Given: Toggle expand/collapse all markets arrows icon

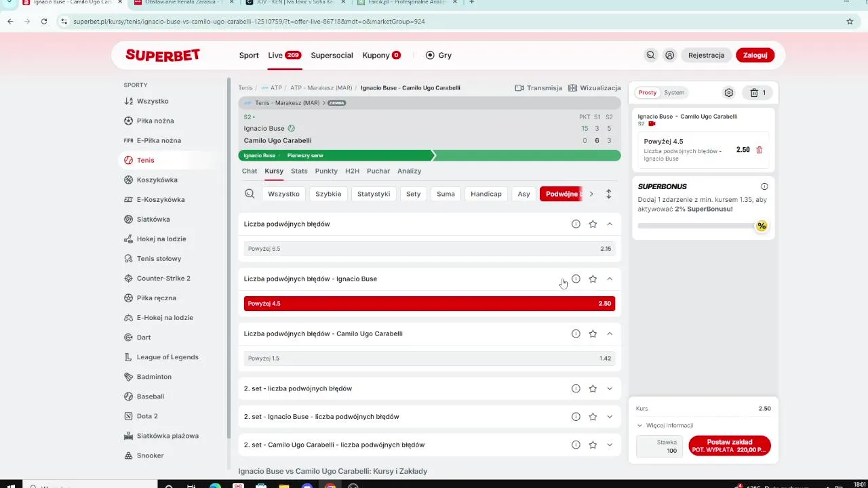Looking at the screenshot, I should click(608, 194).
